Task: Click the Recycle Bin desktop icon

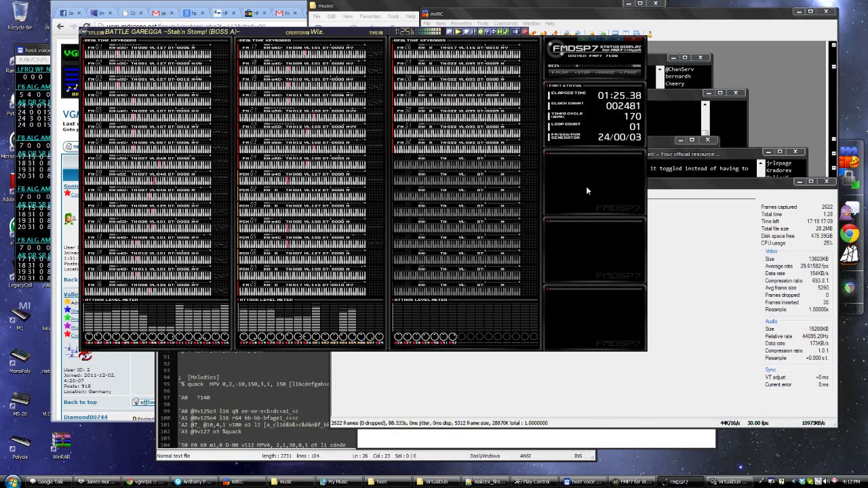Action: [20, 16]
